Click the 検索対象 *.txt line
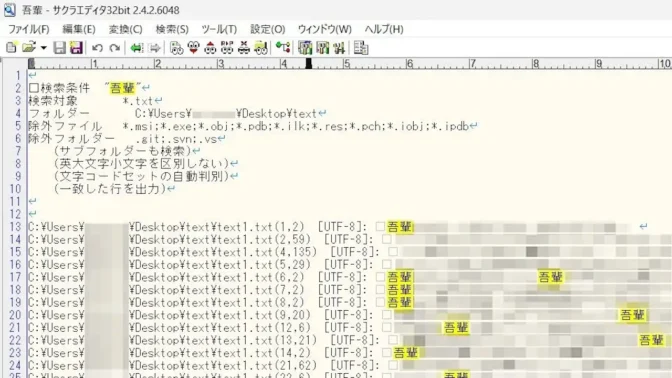Image resolution: width=672 pixels, height=378 pixels. tap(95, 101)
